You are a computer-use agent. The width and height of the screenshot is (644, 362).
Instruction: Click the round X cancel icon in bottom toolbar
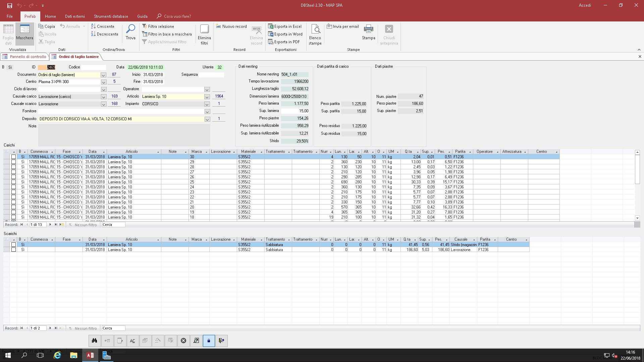(183, 341)
